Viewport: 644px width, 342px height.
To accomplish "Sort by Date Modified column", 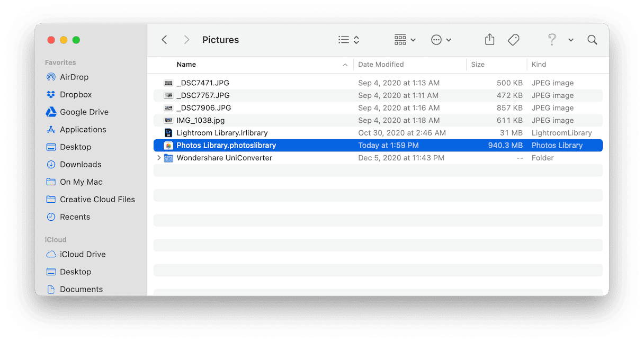I will [381, 65].
